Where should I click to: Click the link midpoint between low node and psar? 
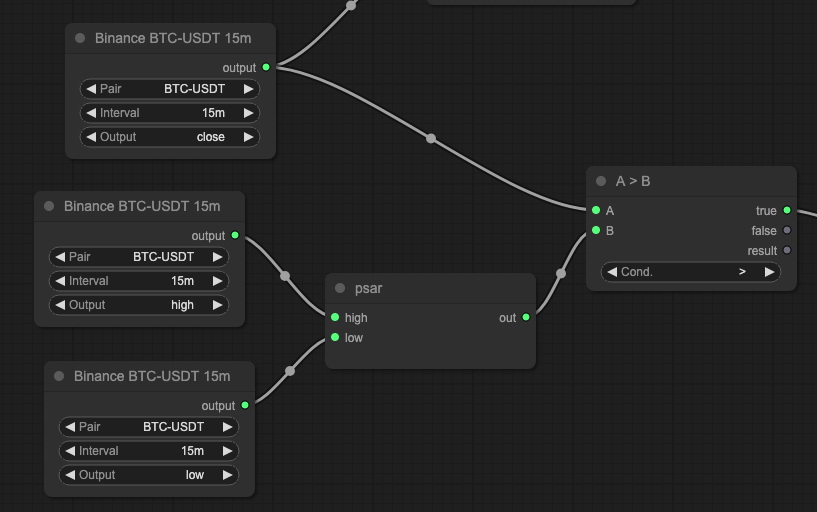(290, 371)
